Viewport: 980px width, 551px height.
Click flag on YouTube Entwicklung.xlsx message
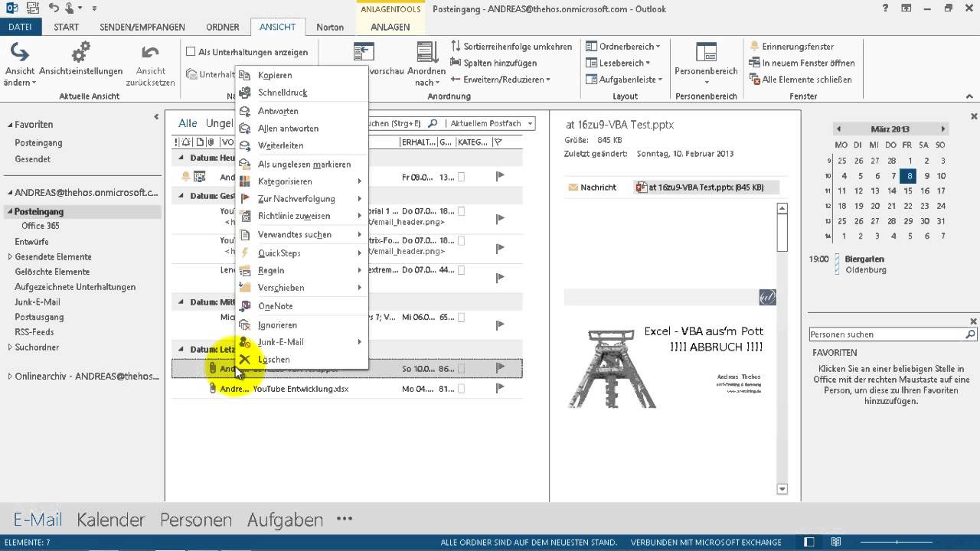500,388
